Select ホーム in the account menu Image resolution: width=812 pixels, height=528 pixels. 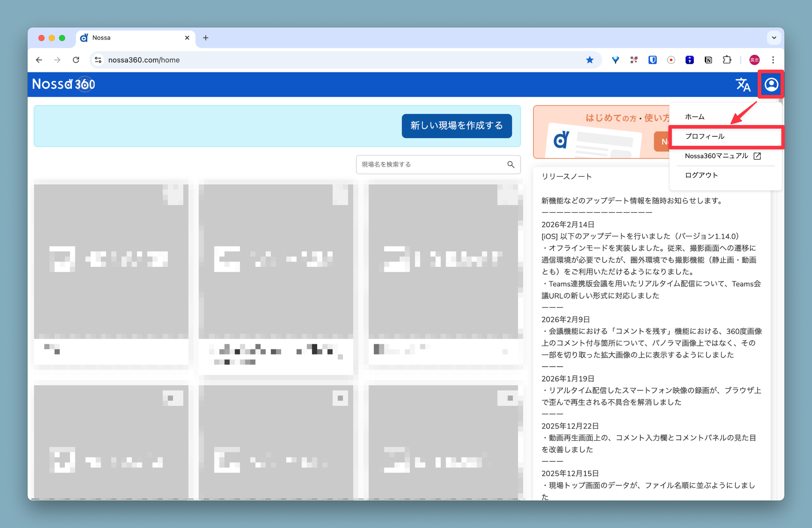coord(695,117)
